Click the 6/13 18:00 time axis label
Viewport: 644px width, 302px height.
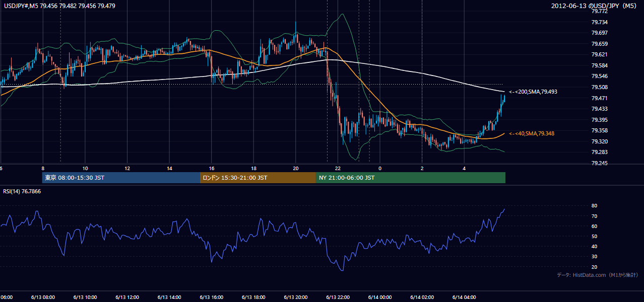253,297
